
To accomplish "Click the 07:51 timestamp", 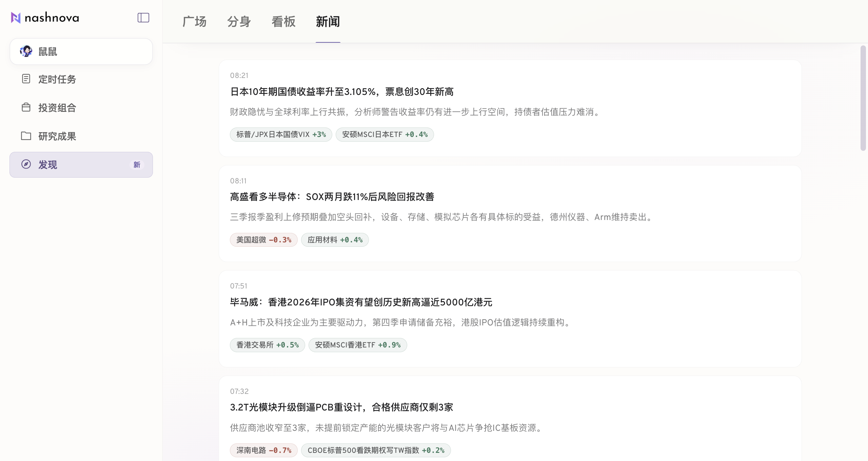I will point(239,286).
